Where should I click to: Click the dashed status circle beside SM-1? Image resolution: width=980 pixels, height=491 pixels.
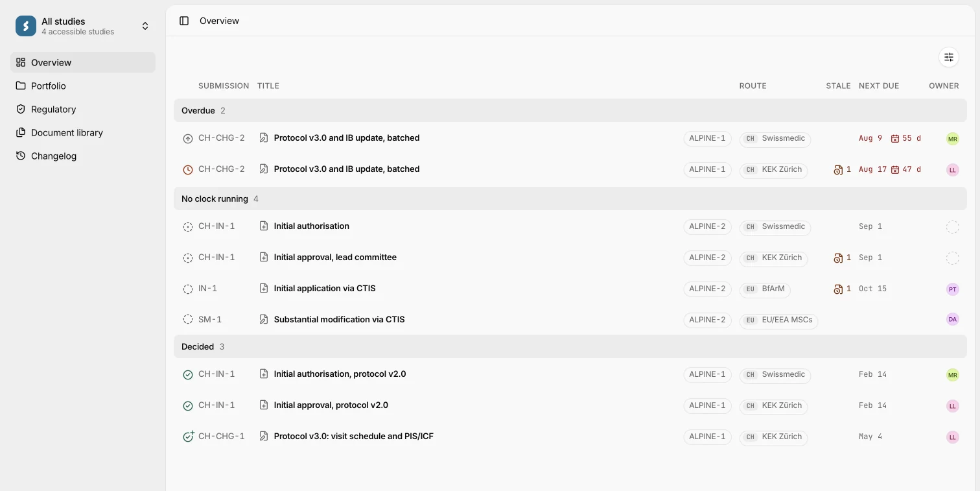point(188,319)
